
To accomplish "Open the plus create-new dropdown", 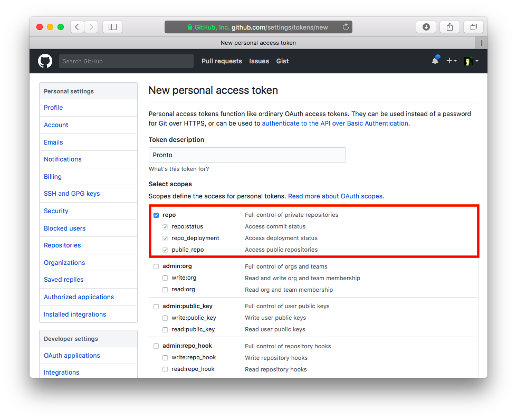I will pos(451,61).
